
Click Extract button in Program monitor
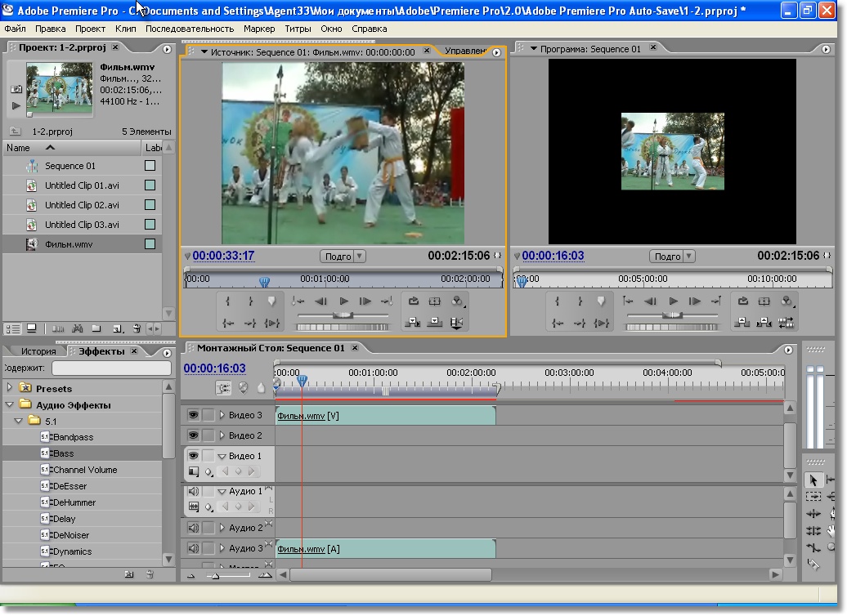(764, 323)
